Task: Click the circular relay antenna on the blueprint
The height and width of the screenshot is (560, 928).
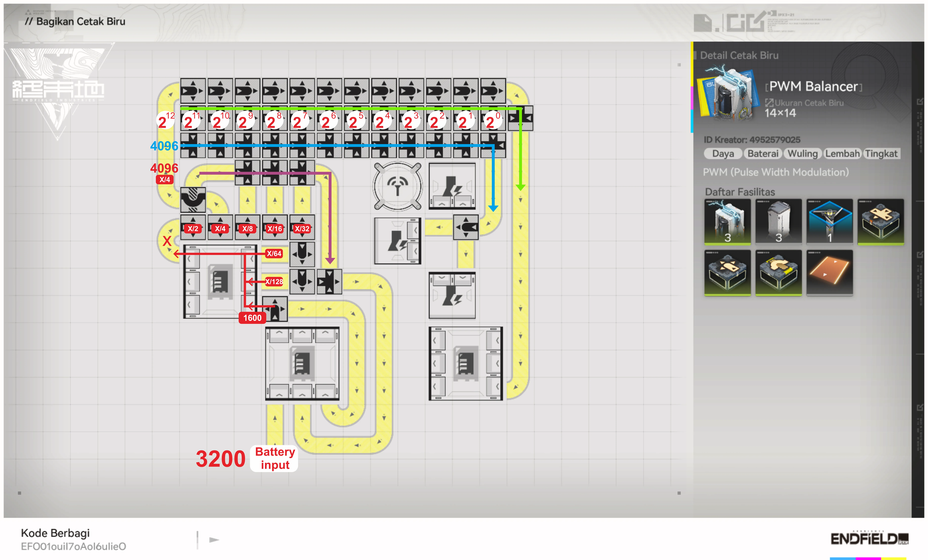Action: [x=397, y=186]
